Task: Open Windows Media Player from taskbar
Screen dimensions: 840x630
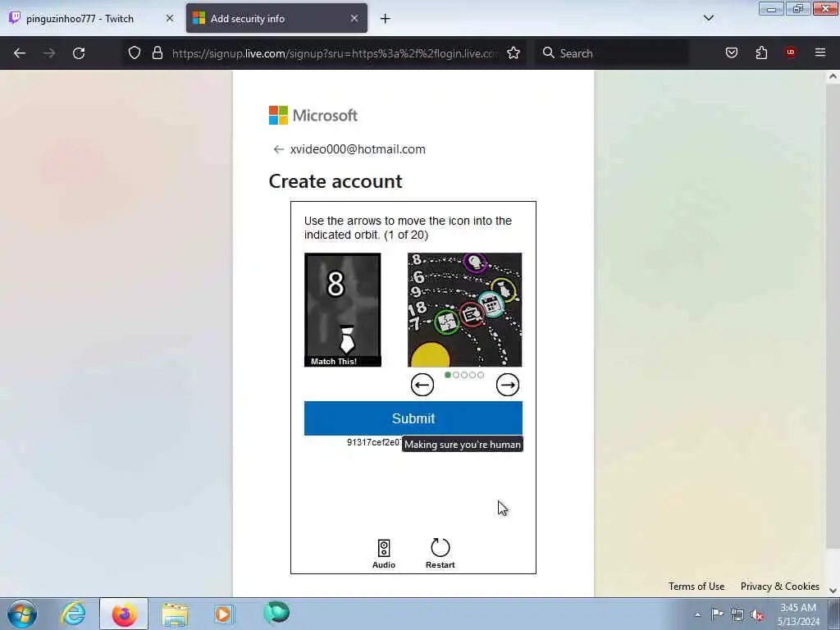Action: (x=224, y=614)
